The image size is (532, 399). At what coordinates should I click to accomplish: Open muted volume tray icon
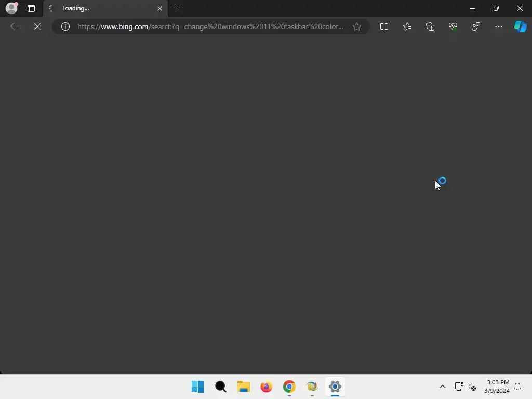pyautogui.click(x=472, y=387)
